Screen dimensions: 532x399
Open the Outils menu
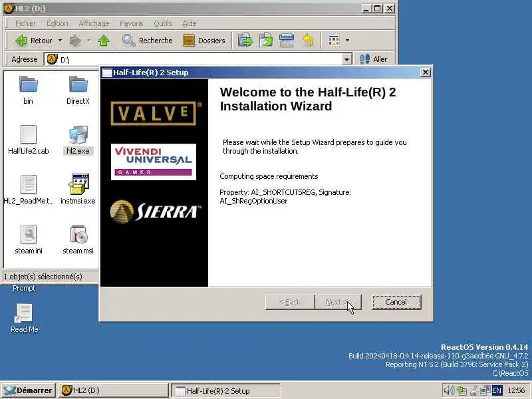point(163,23)
